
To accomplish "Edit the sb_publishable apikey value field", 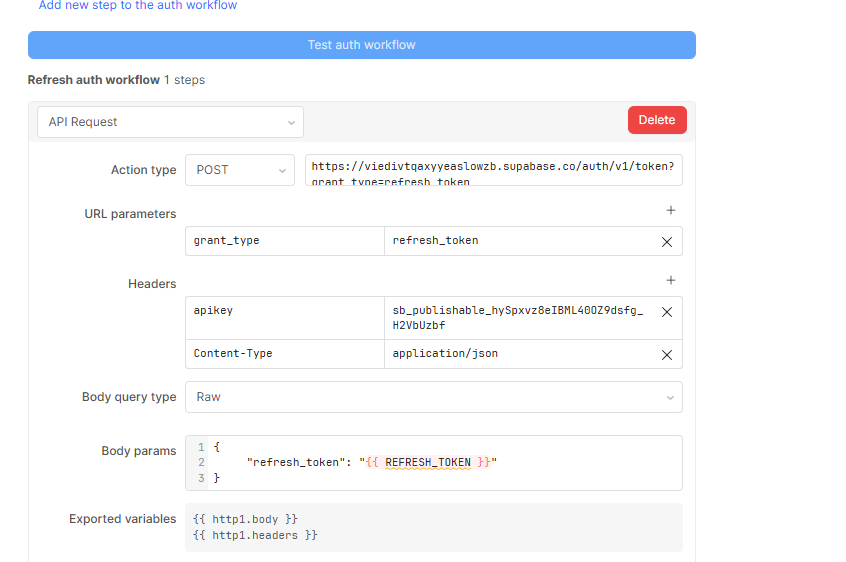I will 520,318.
